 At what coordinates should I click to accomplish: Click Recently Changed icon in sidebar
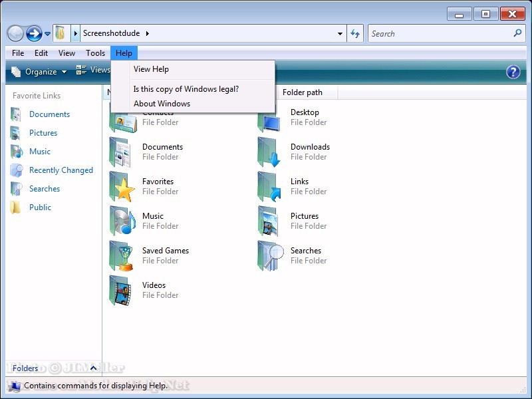(16, 170)
